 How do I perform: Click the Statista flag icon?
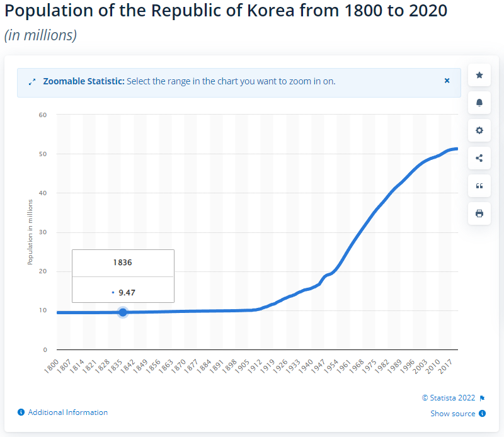[x=482, y=398]
